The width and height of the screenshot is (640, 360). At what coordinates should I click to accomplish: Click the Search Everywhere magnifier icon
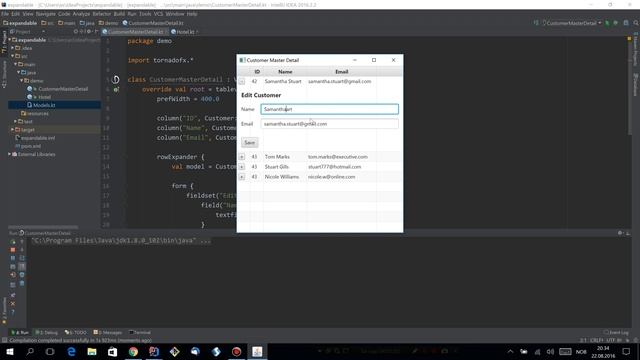(636, 23)
